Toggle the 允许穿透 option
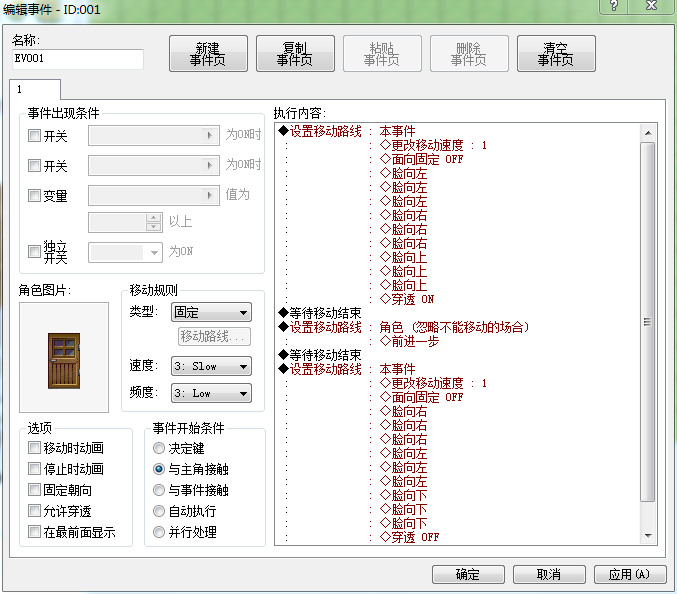Screen dimensions: 677x594 click(x=34, y=511)
